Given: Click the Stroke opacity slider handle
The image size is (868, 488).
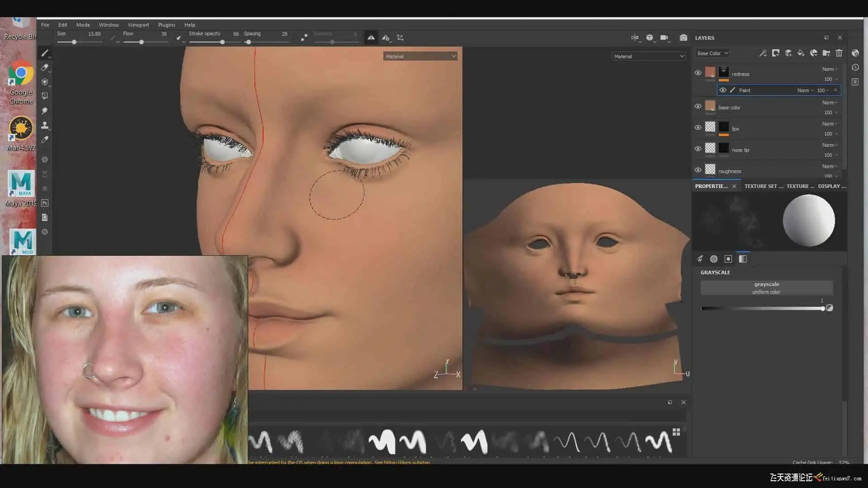Looking at the screenshot, I should 222,42.
